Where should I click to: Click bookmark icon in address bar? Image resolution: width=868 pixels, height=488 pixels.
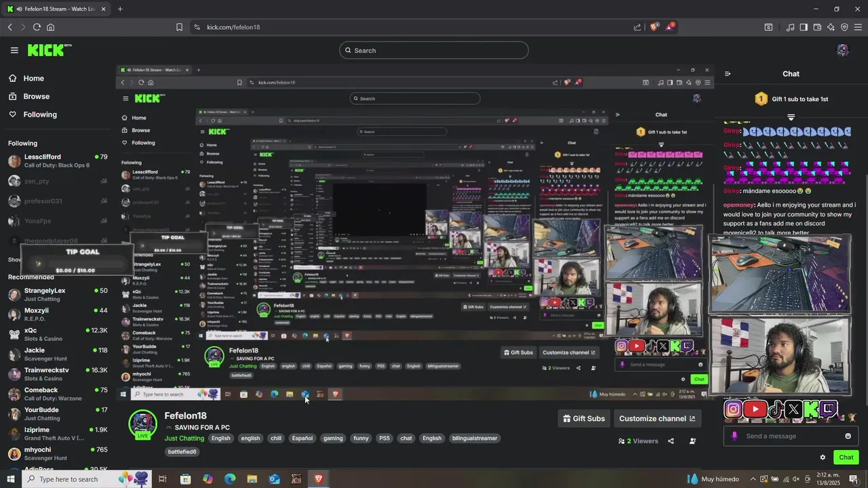click(x=179, y=27)
